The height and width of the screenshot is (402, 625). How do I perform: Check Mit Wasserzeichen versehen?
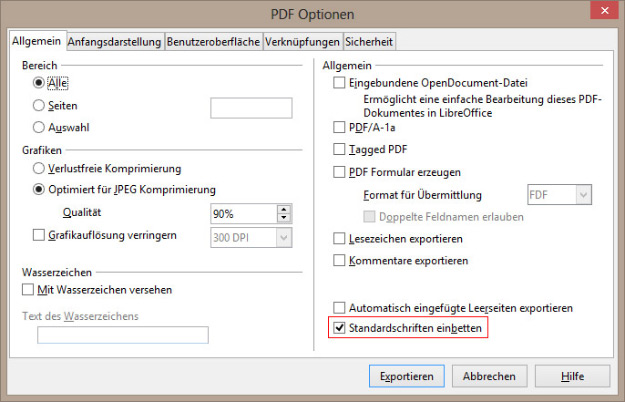tap(28, 290)
